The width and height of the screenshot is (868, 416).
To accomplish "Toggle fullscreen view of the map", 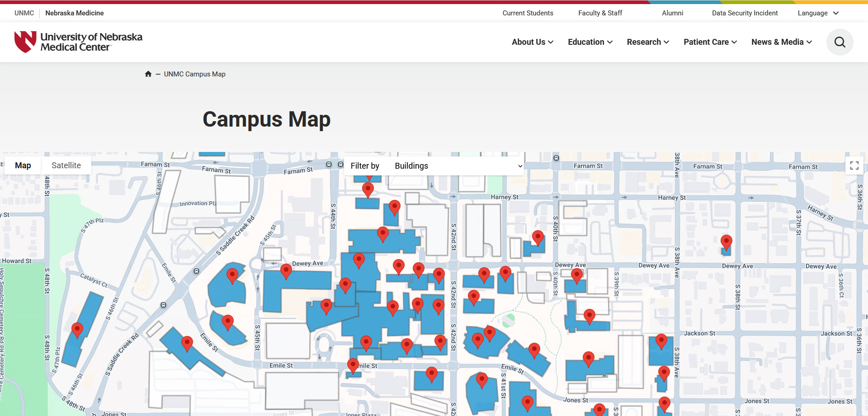I will click(854, 165).
